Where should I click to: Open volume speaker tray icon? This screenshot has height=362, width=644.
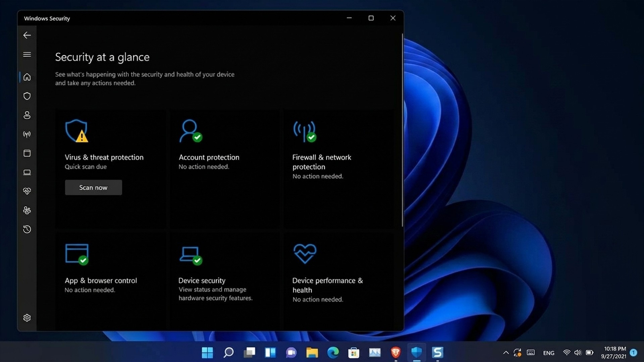[578, 353]
